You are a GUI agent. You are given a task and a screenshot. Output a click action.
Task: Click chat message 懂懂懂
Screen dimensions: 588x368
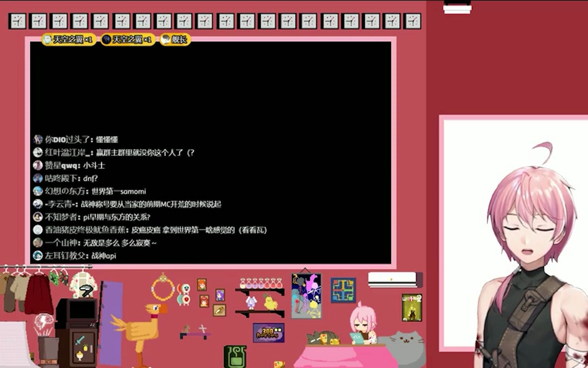(x=107, y=139)
